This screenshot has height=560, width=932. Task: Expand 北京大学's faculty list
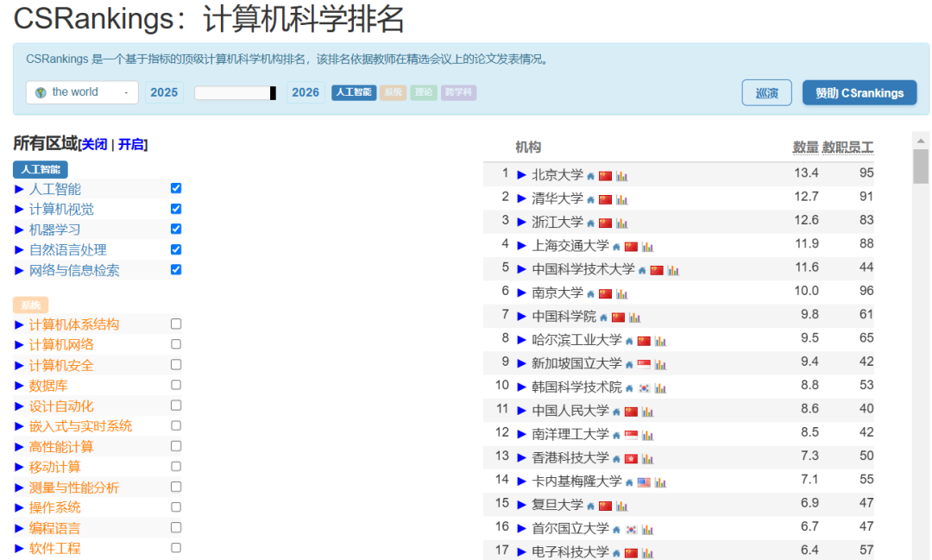click(x=521, y=173)
